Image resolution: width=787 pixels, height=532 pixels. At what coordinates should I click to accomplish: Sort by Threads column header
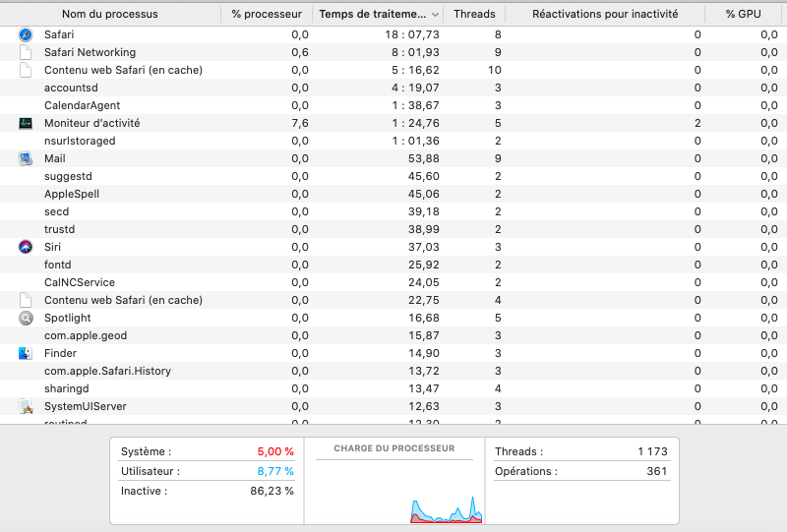coord(474,14)
